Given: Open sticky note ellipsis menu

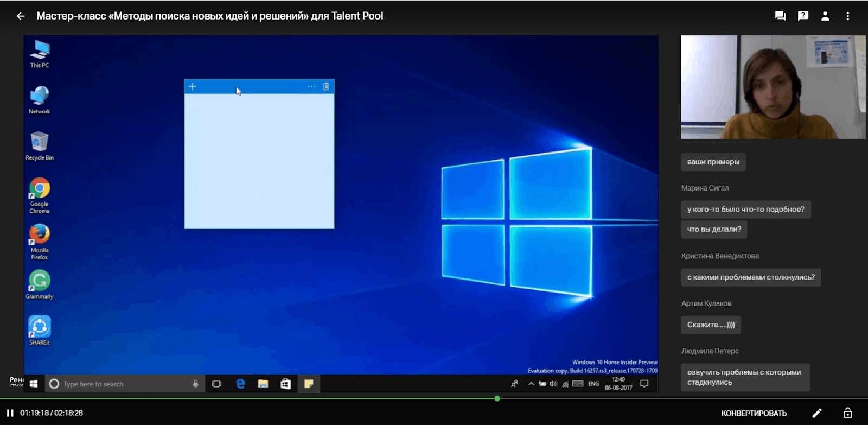Looking at the screenshot, I should tap(311, 86).
